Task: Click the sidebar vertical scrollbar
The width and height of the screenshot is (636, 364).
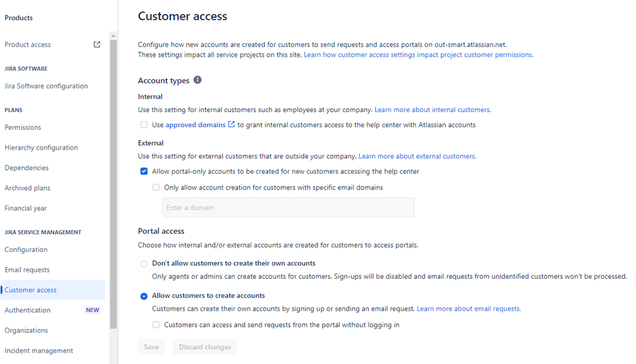Action: (x=113, y=185)
